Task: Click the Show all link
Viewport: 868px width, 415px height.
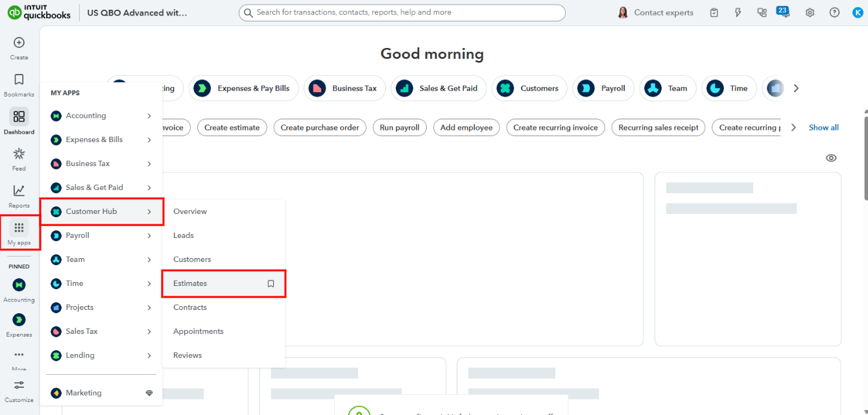Action: (823, 128)
